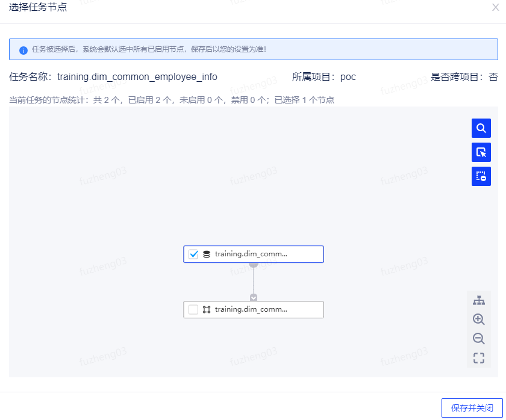Zoom out of the node graph
Viewport: 506px width, 420px height.
coord(478,338)
